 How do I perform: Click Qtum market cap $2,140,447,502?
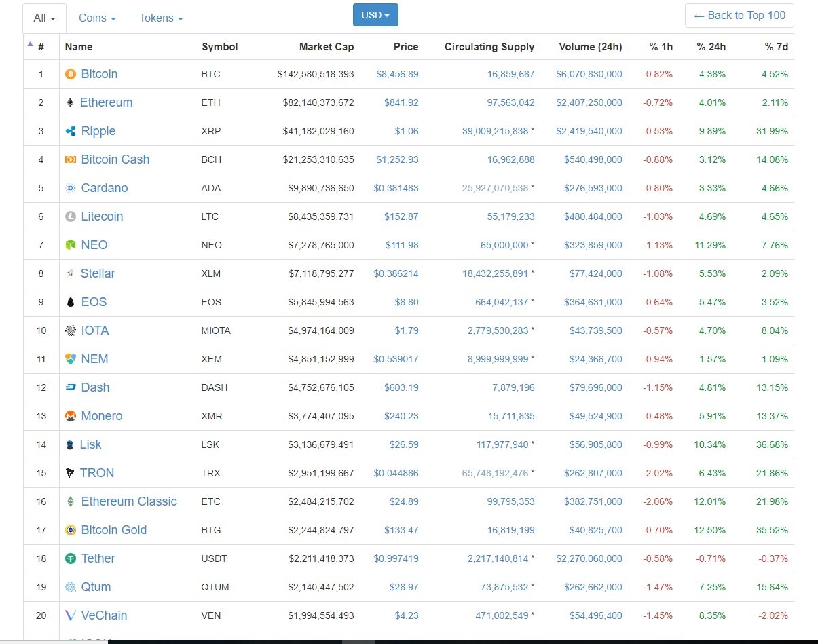pos(321,587)
